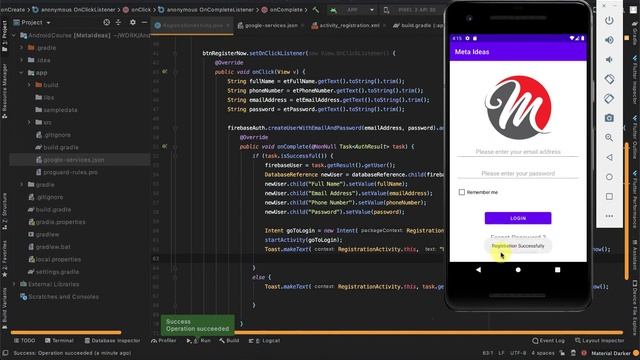Open the Run tool window

tap(199, 340)
